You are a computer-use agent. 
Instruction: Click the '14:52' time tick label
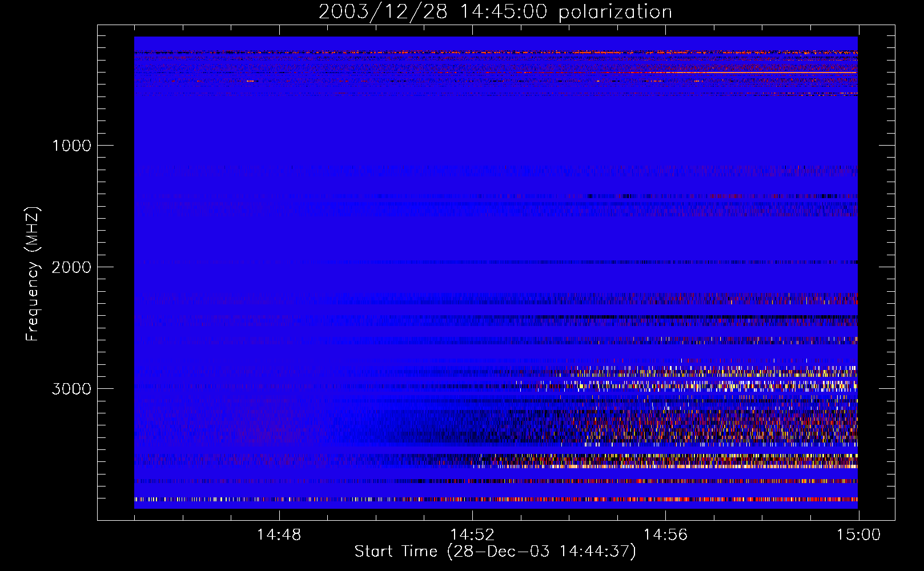(x=472, y=535)
